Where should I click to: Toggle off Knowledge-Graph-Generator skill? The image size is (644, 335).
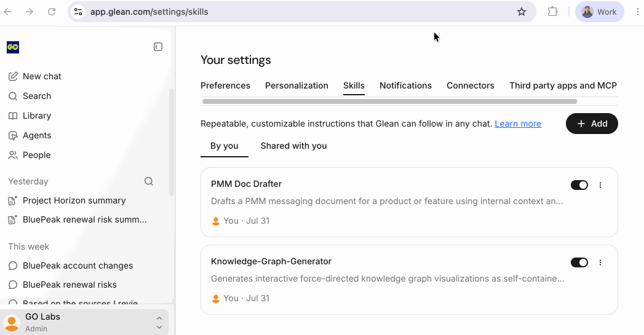pos(579,262)
